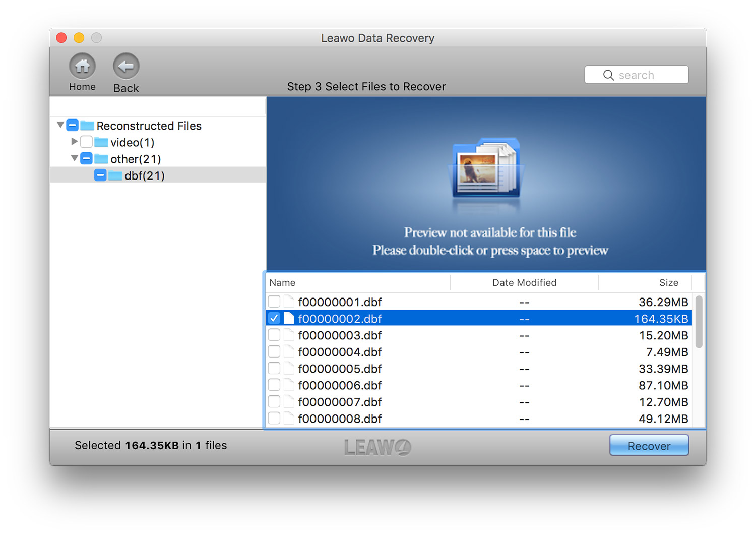The image size is (756, 536).
Task: Select the dbf(21) folder icon
Action: pyautogui.click(x=115, y=175)
